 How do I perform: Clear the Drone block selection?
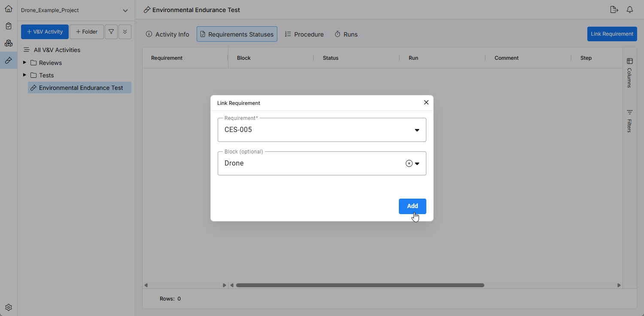409,163
